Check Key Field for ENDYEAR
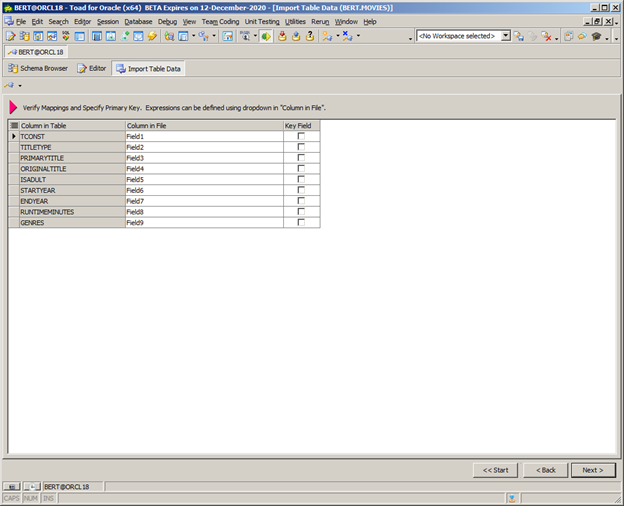This screenshot has height=506, width=624. [301, 201]
